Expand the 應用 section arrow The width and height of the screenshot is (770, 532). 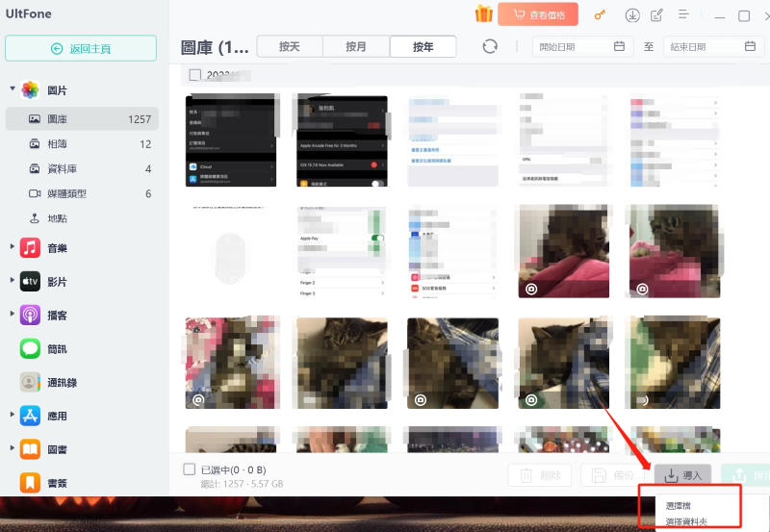click(13, 415)
